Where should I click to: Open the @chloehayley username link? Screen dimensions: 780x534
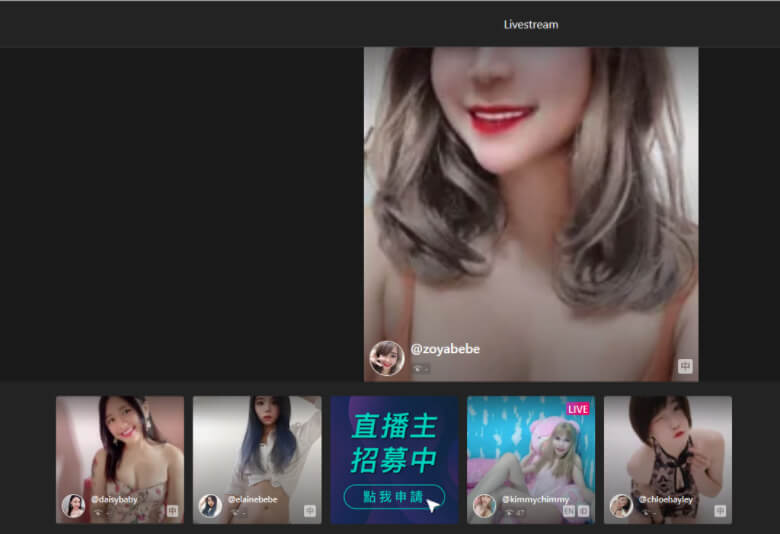(665, 499)
